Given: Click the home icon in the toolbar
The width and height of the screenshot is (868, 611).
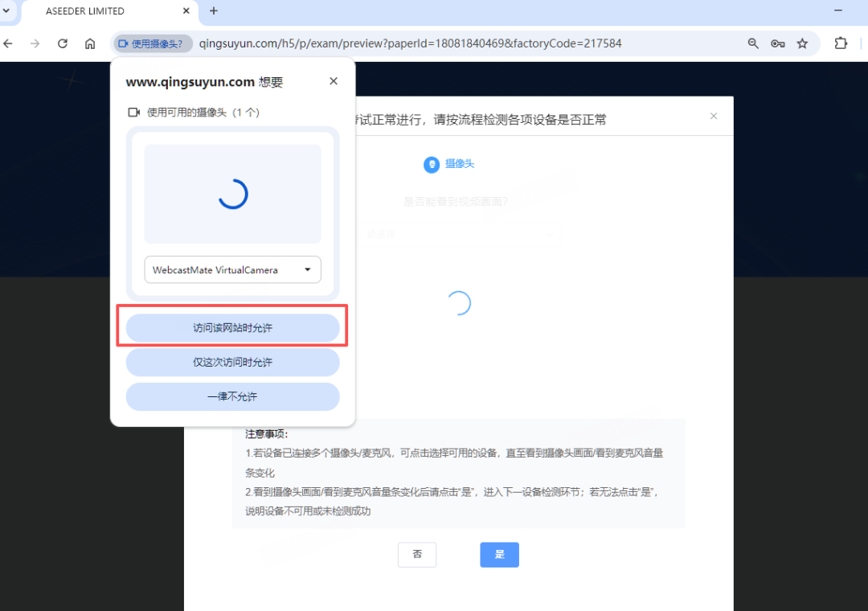Looking at the screenshot, I should (x=89, y=43).
